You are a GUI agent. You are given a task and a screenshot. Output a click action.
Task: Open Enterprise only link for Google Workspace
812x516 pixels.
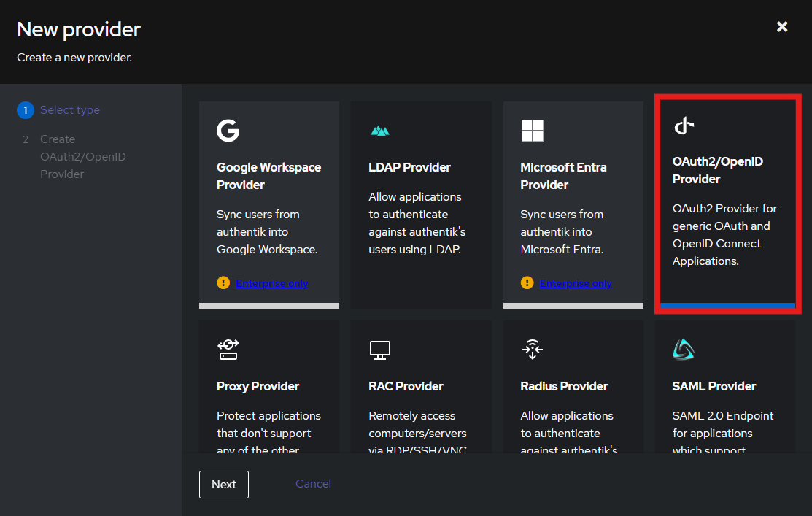272,283
